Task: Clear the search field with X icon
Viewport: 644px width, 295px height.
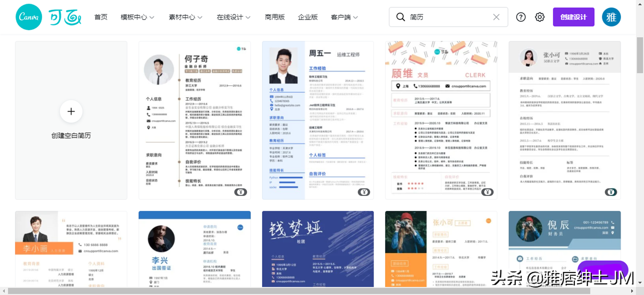Action: coord(496,17)
